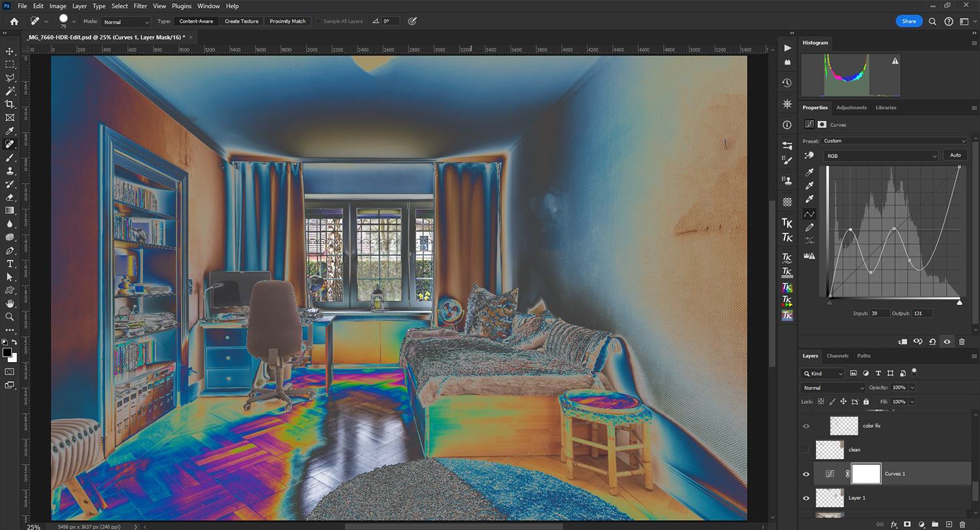Select the Lasso tool
Image resolution: width=980 pixels, height=530 pixels.
[x=10, y=78]
